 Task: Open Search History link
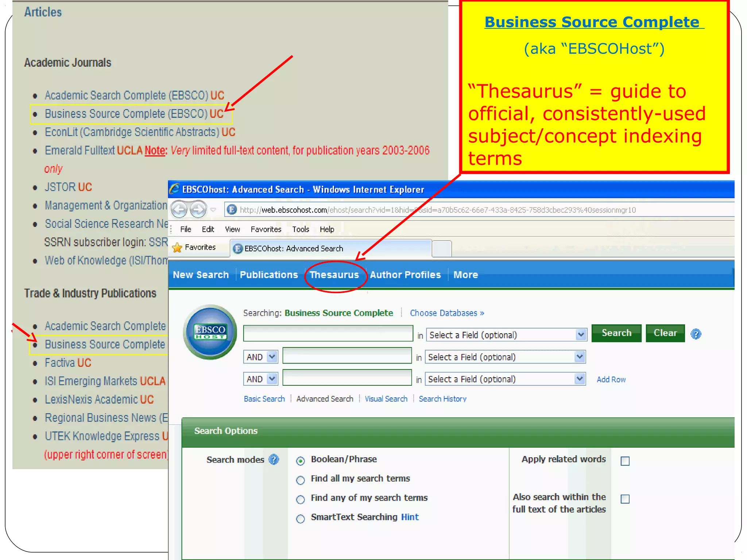pos(442,399)
